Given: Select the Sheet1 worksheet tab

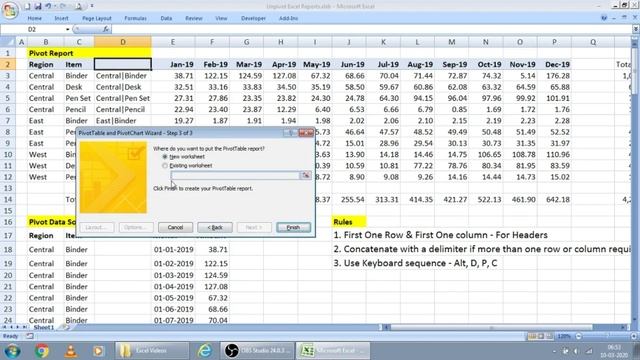Looking at the screenshot, I should 44,327.
